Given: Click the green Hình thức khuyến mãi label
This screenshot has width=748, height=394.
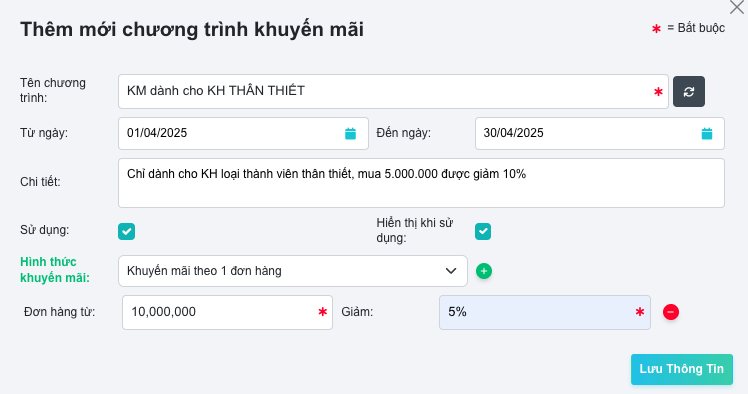Looking at the screenshot, I should click(x=55, y=270).
